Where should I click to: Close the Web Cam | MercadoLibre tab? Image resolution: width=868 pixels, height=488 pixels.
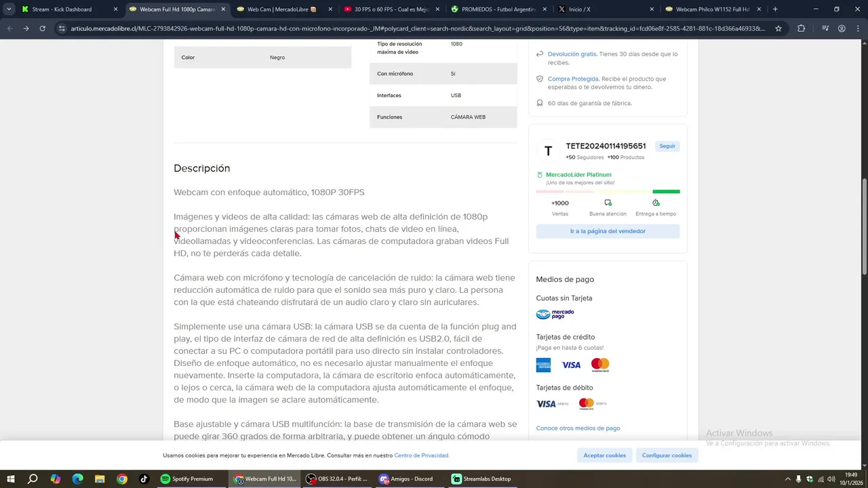tap(330, 9)
